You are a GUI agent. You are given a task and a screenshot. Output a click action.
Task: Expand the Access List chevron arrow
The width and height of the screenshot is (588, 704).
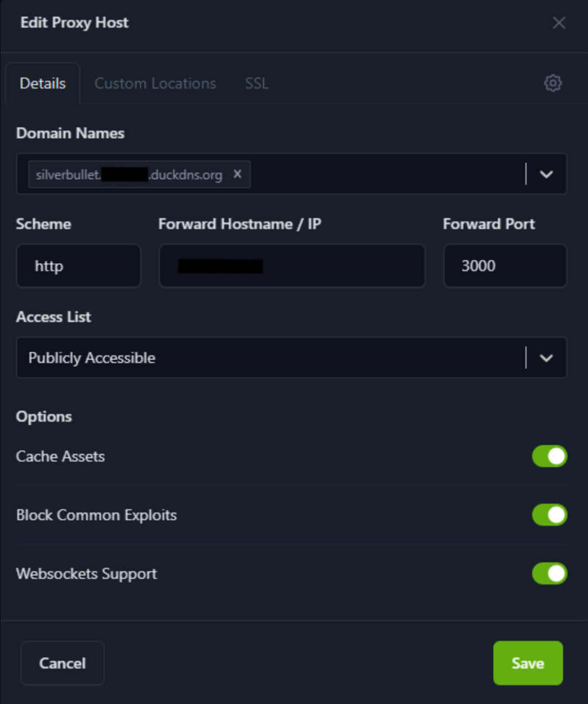pos(546,358)
